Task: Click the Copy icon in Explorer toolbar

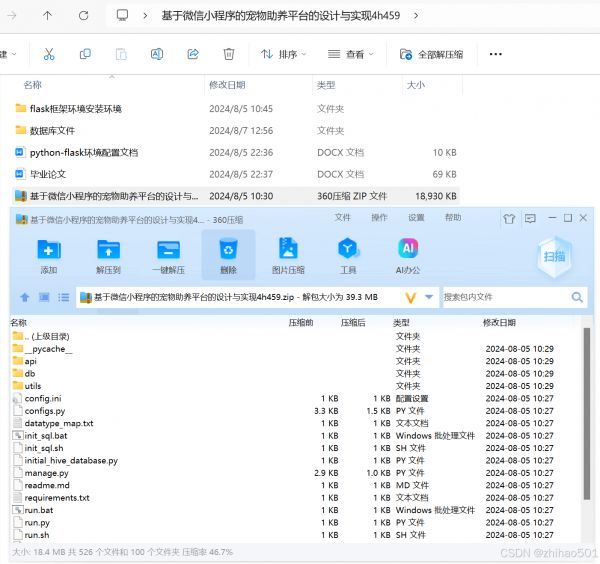Action: tap(85, 54)
